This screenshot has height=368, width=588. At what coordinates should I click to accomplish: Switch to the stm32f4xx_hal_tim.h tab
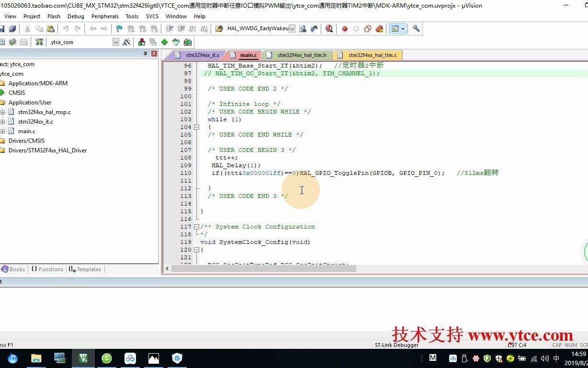pos(302,55)
